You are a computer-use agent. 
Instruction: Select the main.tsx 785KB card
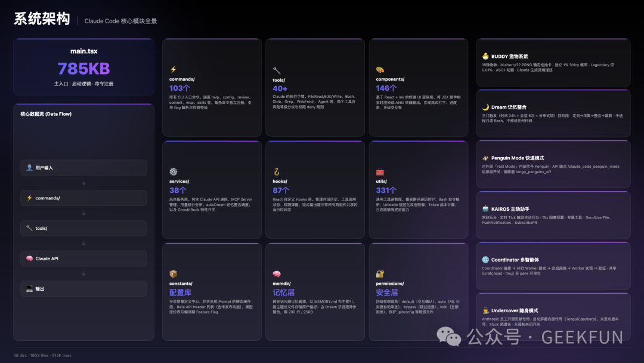[x=83, y=67]
